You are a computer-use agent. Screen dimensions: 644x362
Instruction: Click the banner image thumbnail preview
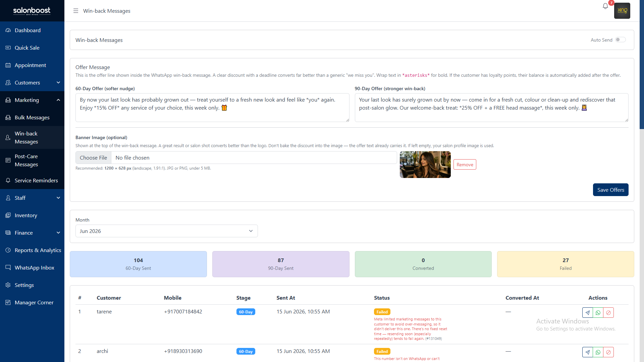425,165
